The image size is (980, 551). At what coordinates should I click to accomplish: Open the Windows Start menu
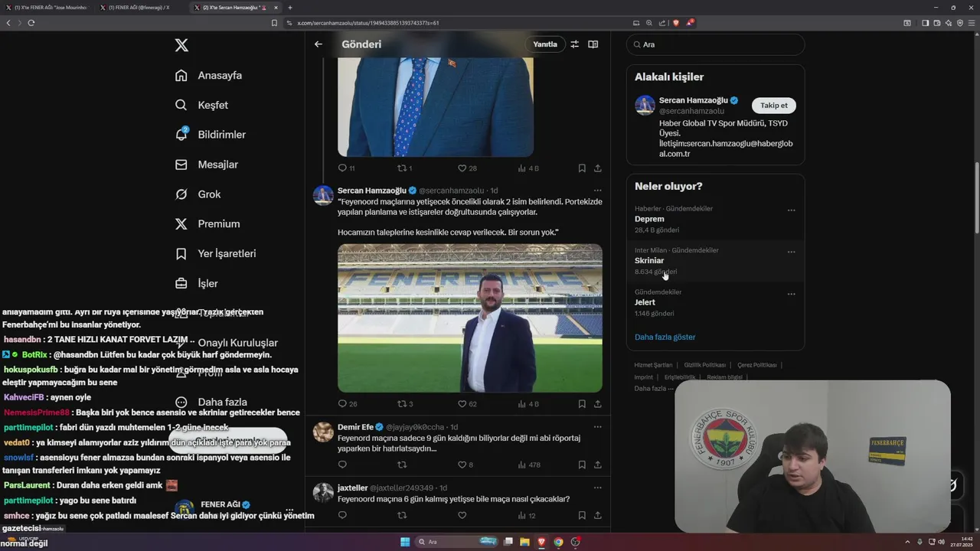click(x=405, y=542)
